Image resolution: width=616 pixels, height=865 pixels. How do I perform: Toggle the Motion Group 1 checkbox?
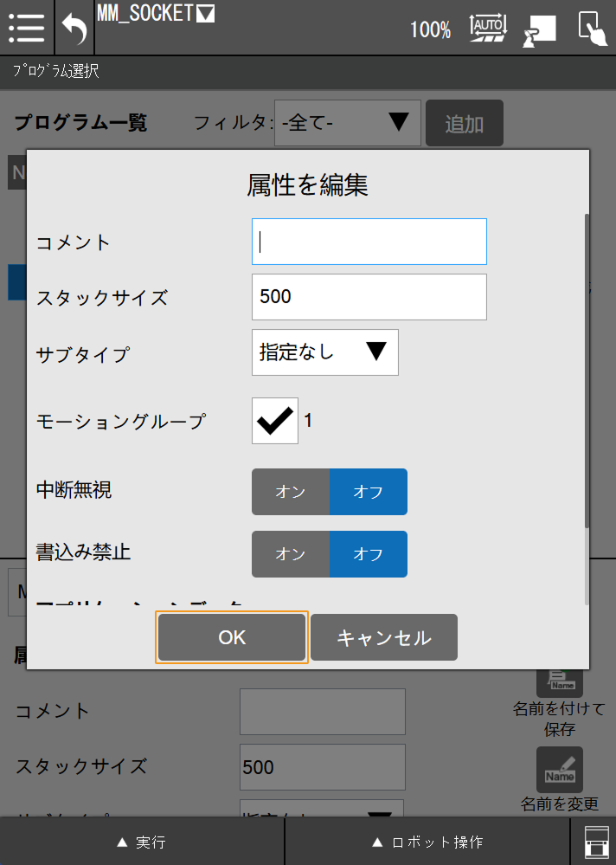click(x=275, y=421)
